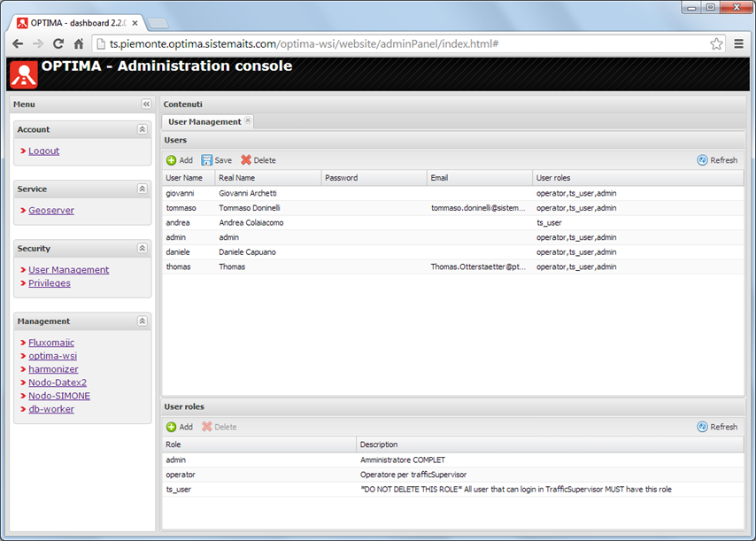The height and width of the screenshot is (541, 756).
Task: Close the User Management tab
Action: click(x=248, y=121)
